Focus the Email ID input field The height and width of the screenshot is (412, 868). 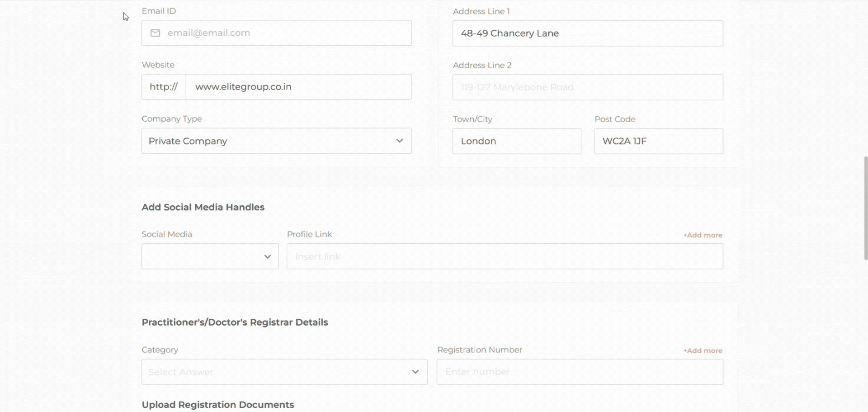click(287, 33)
